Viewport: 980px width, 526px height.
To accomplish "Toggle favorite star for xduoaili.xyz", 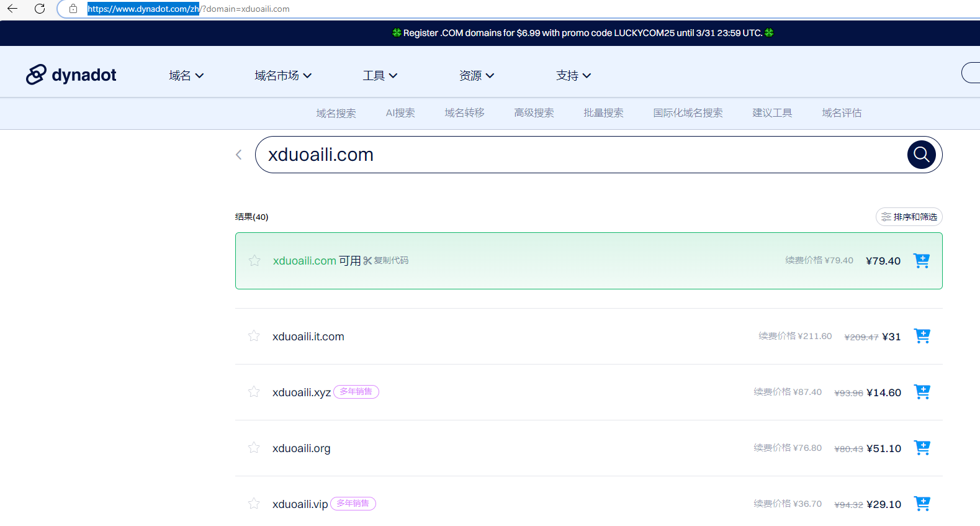I will coord(254,392).
